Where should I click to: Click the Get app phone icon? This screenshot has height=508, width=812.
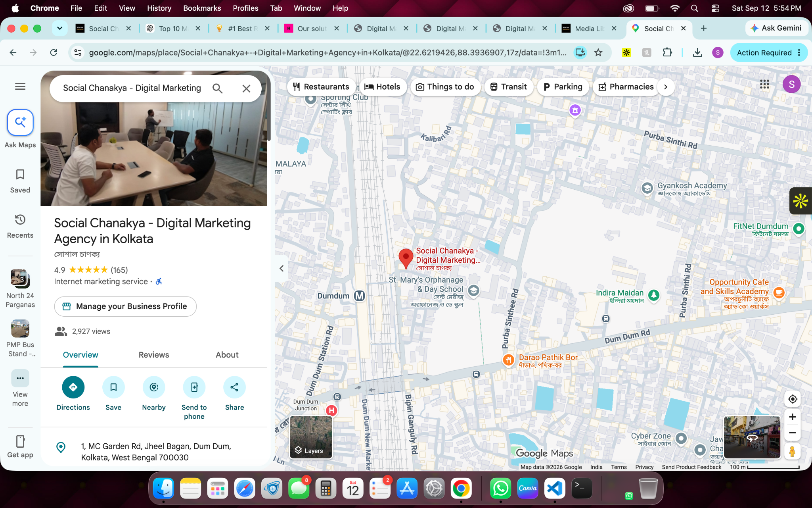pos(20,441)
